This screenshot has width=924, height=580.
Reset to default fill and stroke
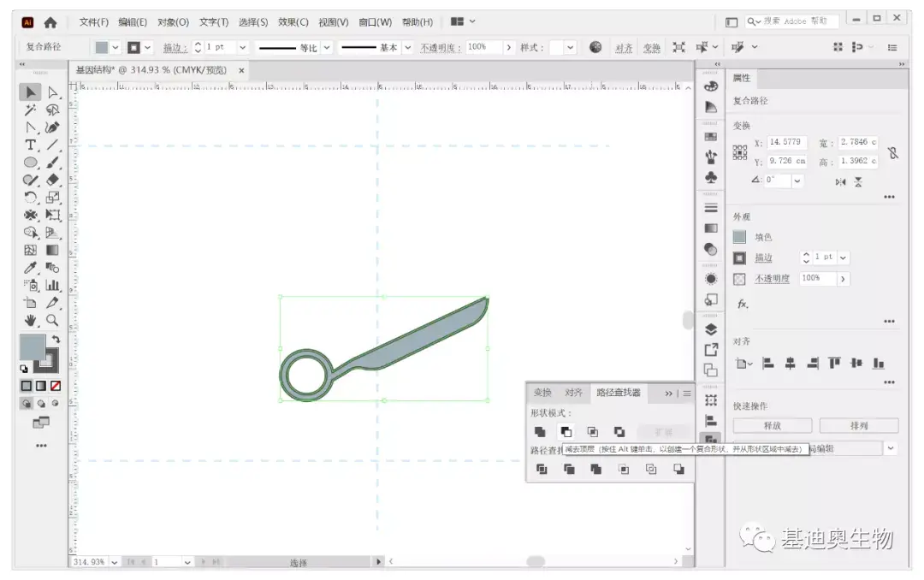pos(24,369)
